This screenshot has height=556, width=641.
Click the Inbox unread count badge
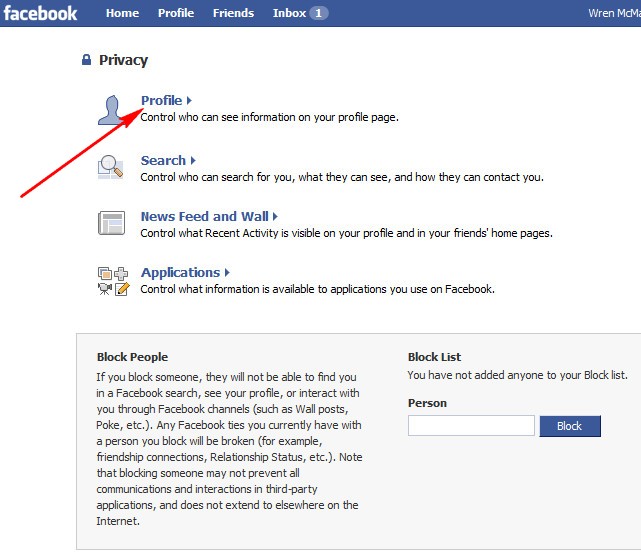click(x=318, y=13)
